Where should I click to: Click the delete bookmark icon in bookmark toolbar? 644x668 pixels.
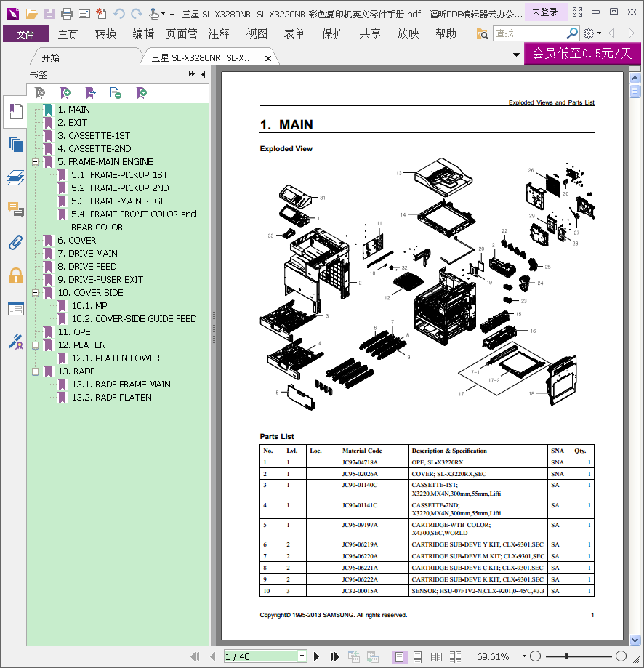coord(39,93)
